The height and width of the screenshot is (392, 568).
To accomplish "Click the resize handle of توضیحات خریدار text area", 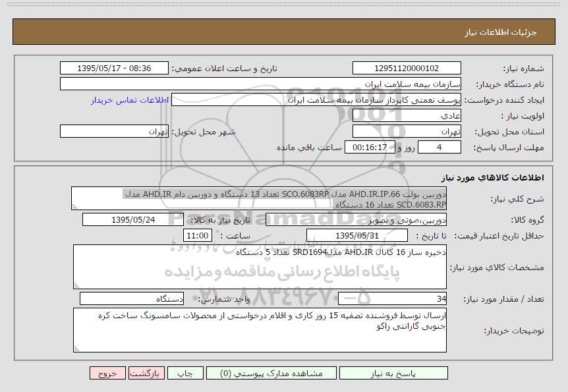I will coord(76,349).
